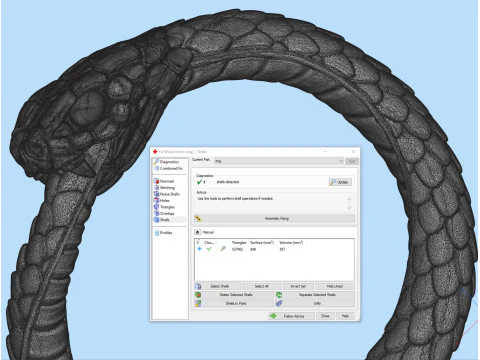The height and width of the screenshot is (360, 480).
Task: Click the snake ring model's eye in viewport
Action: pyautogui.click(x=88, y=108)
